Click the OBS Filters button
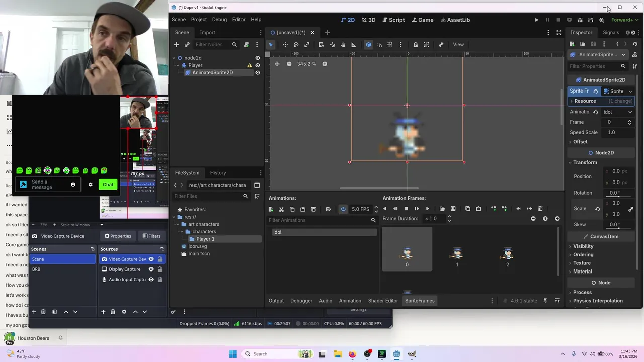 (152, 236)
